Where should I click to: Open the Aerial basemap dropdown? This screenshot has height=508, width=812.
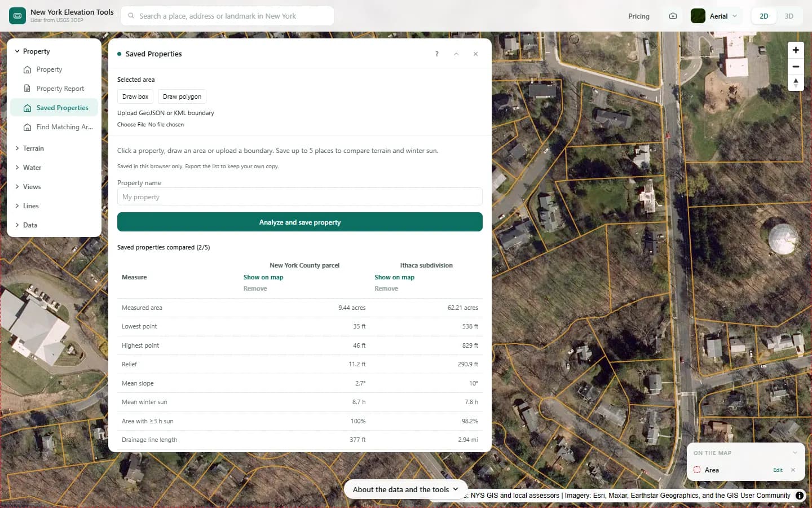pos(714,16)
